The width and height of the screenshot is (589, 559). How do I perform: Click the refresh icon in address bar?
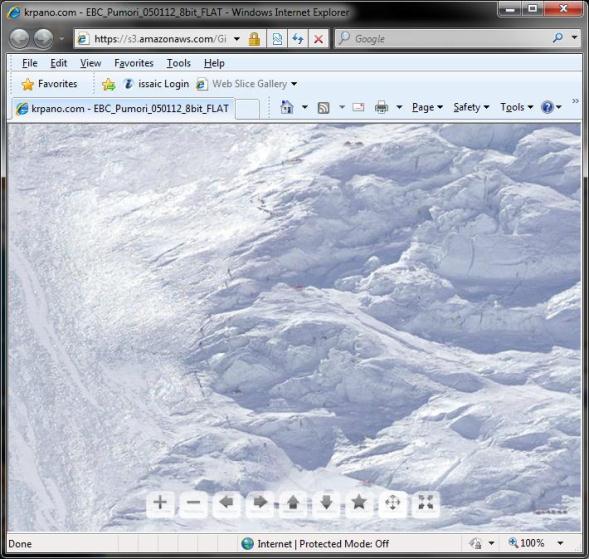[298, 39]
